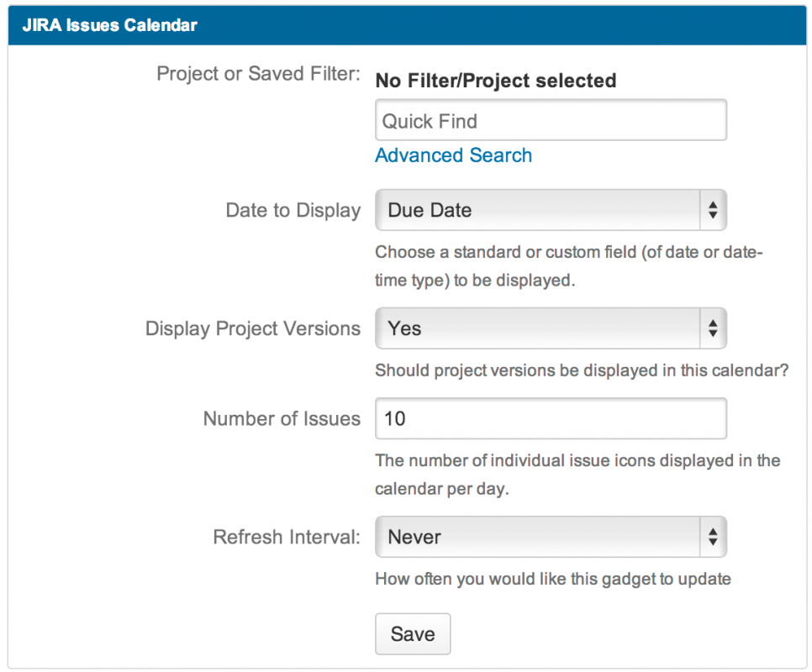Click the JIRA Issues Calendar title bar
The width and height of the screenshot is (812, 672).
(406, 24)
